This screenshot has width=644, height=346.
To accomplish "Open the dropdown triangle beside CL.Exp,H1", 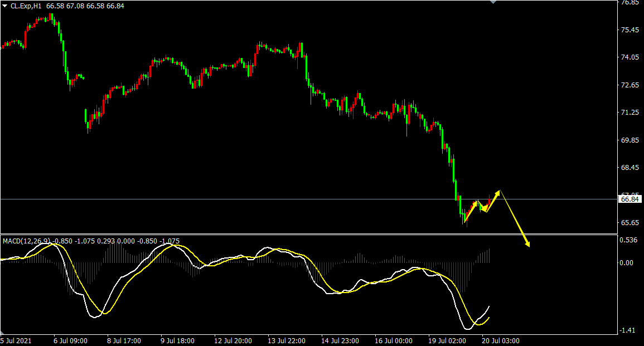I will point(5,6).
